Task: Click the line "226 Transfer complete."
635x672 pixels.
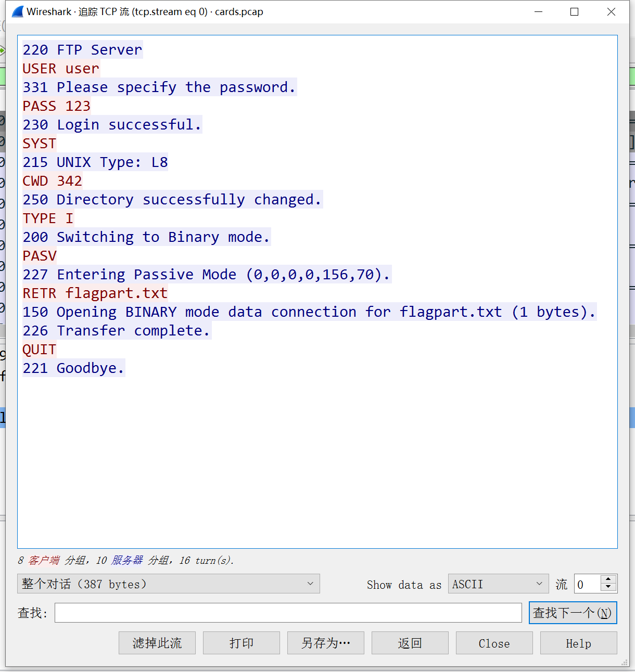Action: [117, 331]
